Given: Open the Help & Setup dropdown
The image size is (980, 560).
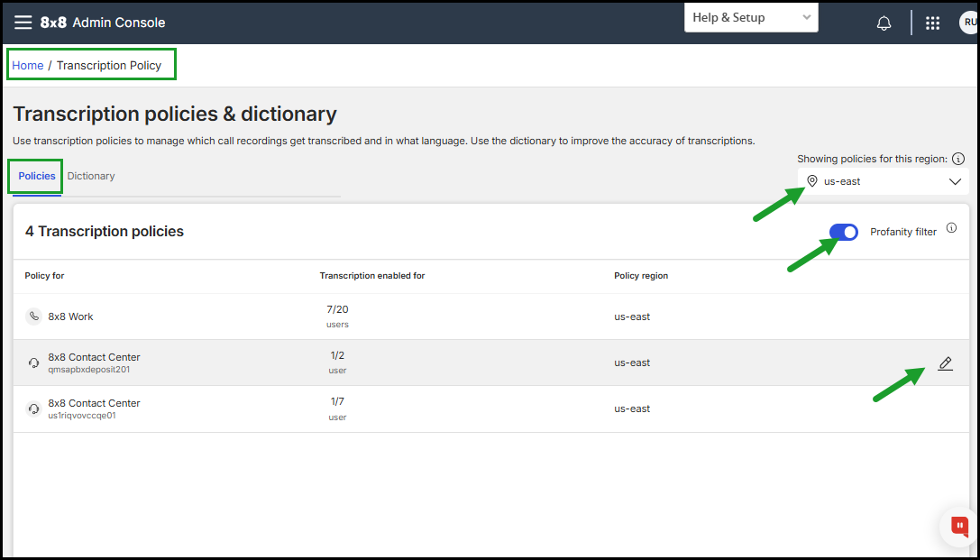Looking at the screenshot, I should tap(751, 17).
